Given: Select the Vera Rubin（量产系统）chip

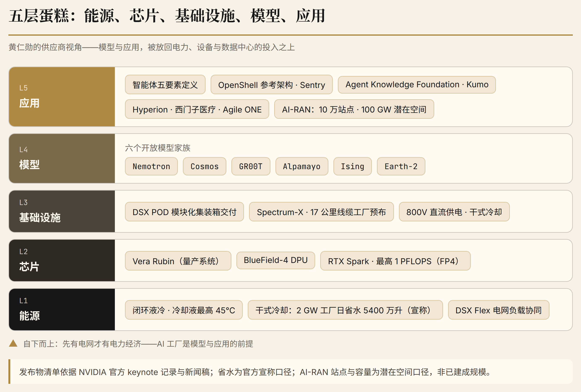Looking at the screenshot, I should [178, 261].
